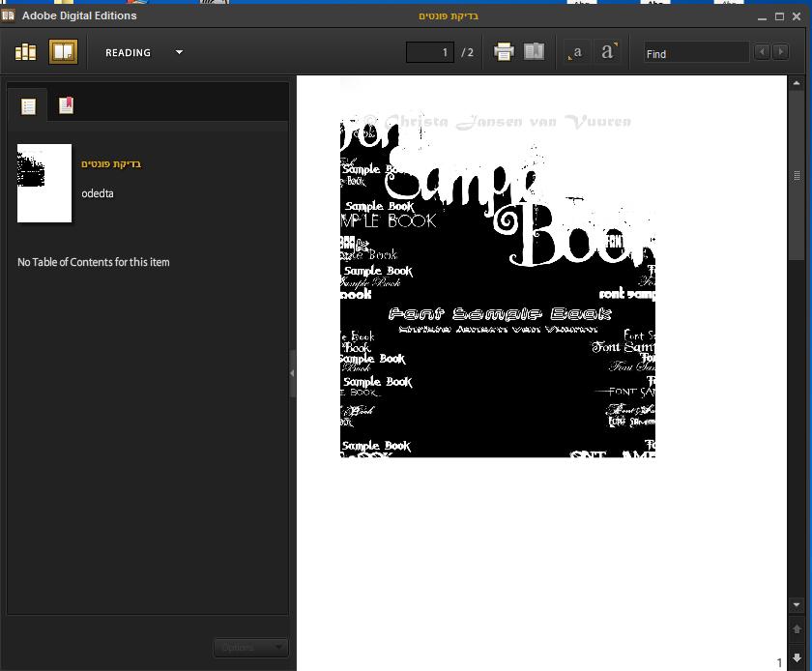Go to next page with down arrow
812x671 pixels.
(x=797, y=657)
